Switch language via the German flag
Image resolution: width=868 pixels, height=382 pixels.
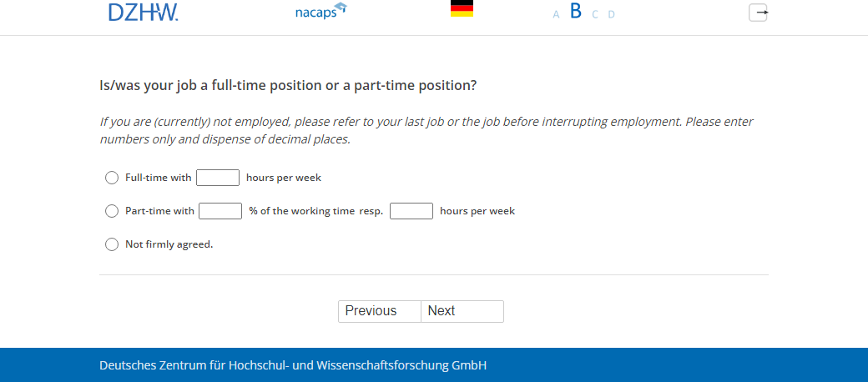462,9
